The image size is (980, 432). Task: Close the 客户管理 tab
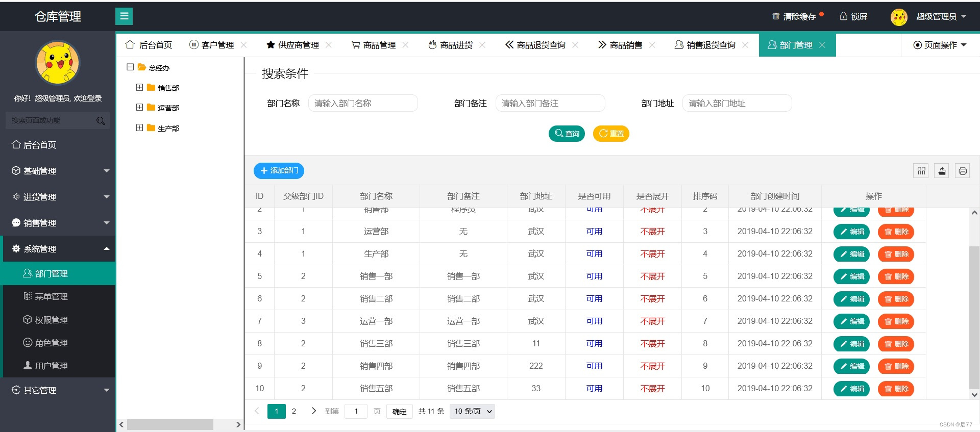[244, 45]
